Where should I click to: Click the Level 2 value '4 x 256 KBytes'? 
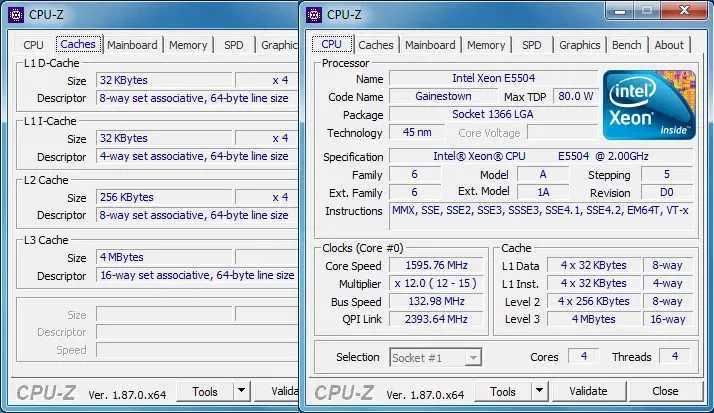click(594, 301)
